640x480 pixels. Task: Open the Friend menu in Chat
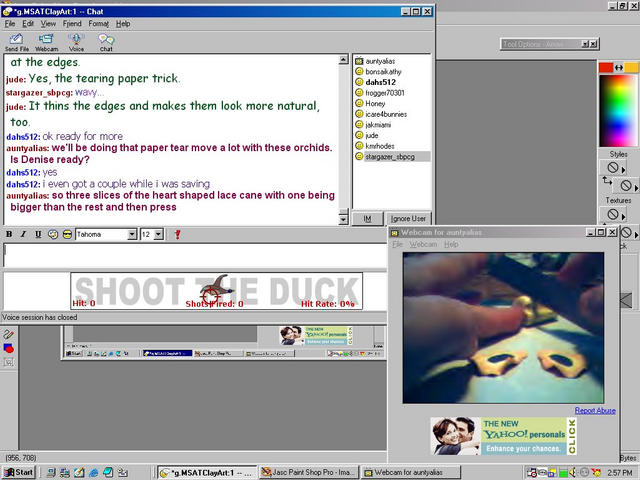click(72, 24)
